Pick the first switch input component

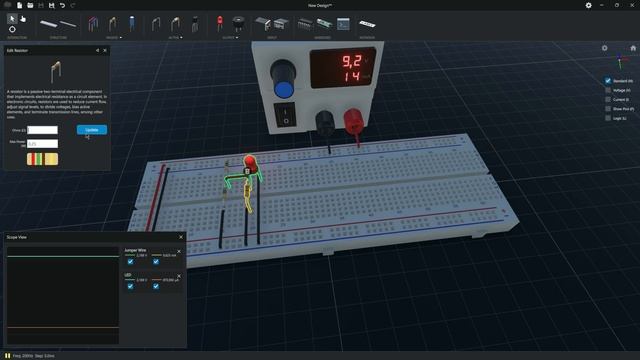[262, 24]
